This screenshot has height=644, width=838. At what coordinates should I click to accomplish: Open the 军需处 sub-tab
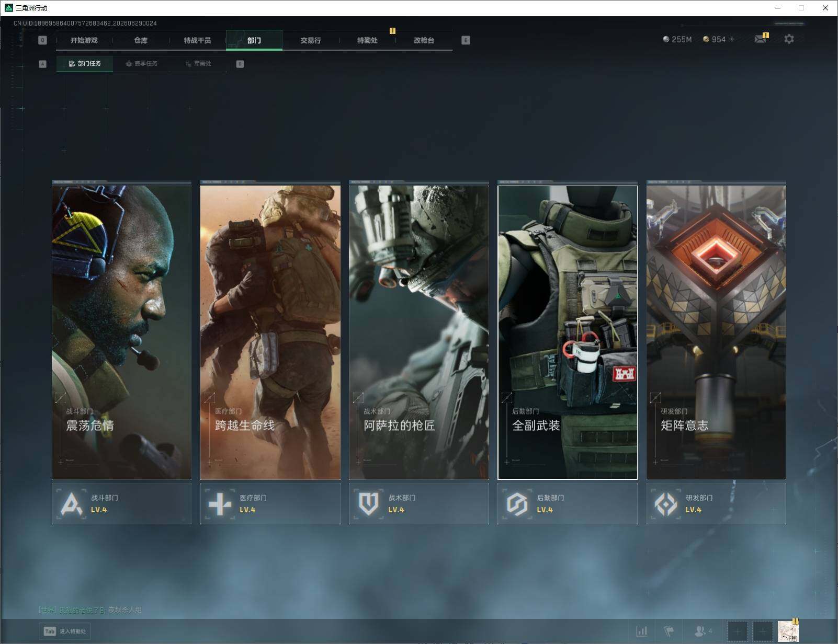click(198, 64)
